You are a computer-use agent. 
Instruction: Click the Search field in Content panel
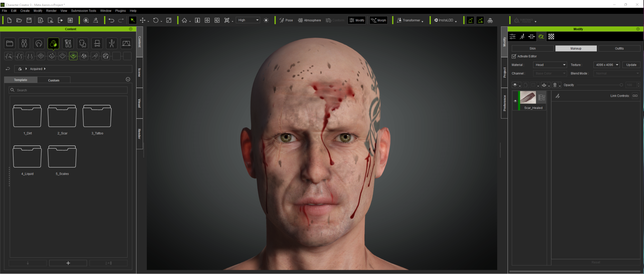tap(68, 90)
